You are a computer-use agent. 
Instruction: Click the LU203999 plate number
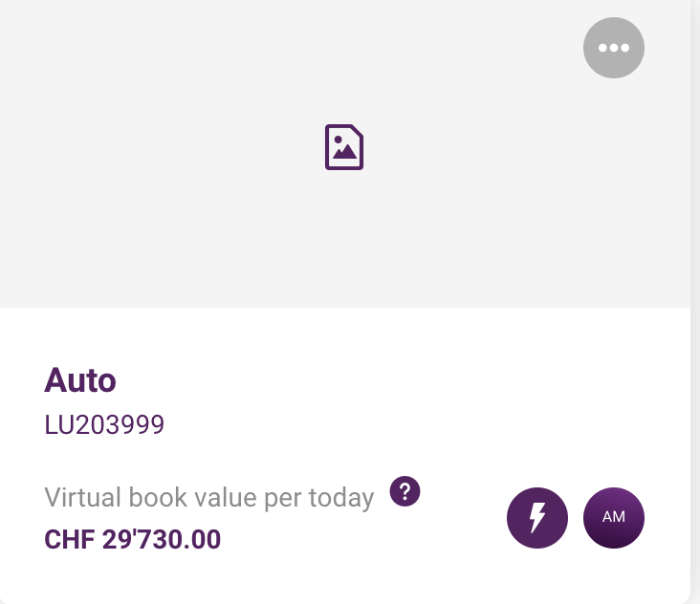point(104,424)
